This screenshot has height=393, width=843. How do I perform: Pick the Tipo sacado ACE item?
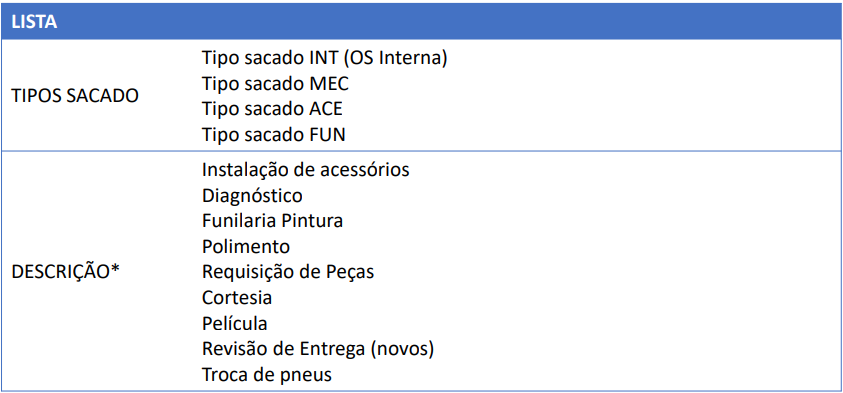pos(272,109)
